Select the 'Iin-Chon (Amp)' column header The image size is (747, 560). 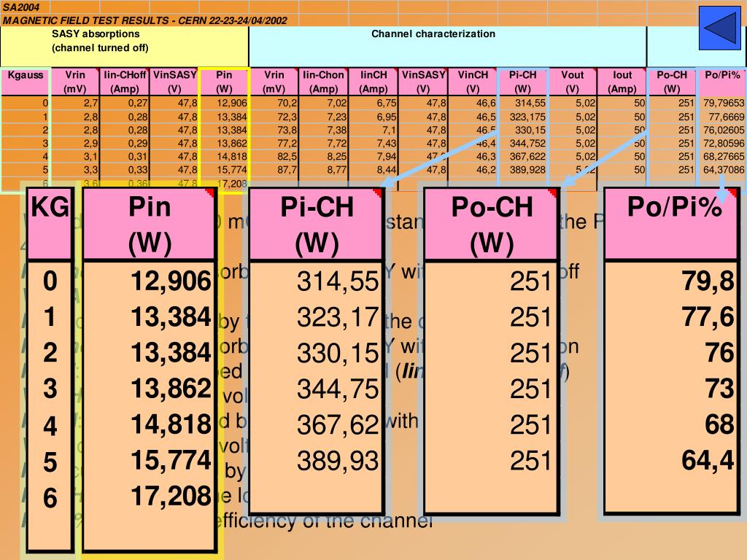pyautogui.click(x=323, y=82)
